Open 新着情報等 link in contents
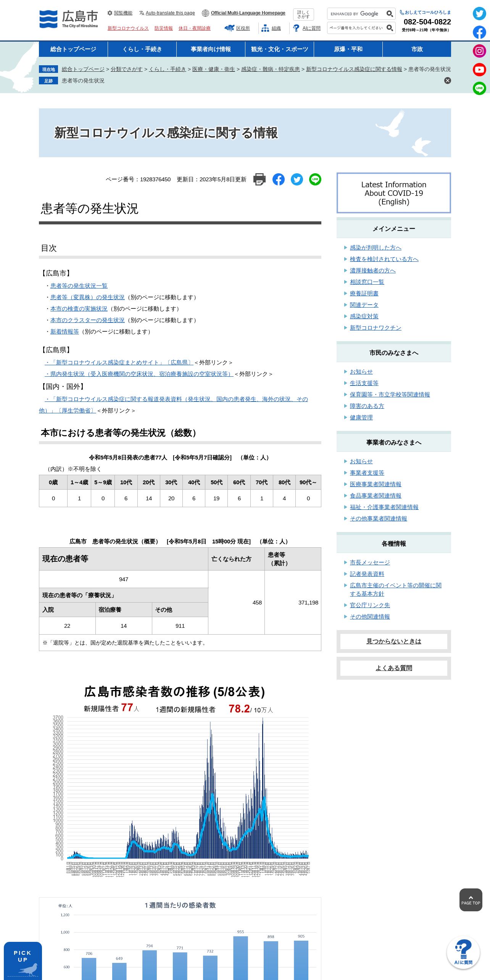 (64, 332)
